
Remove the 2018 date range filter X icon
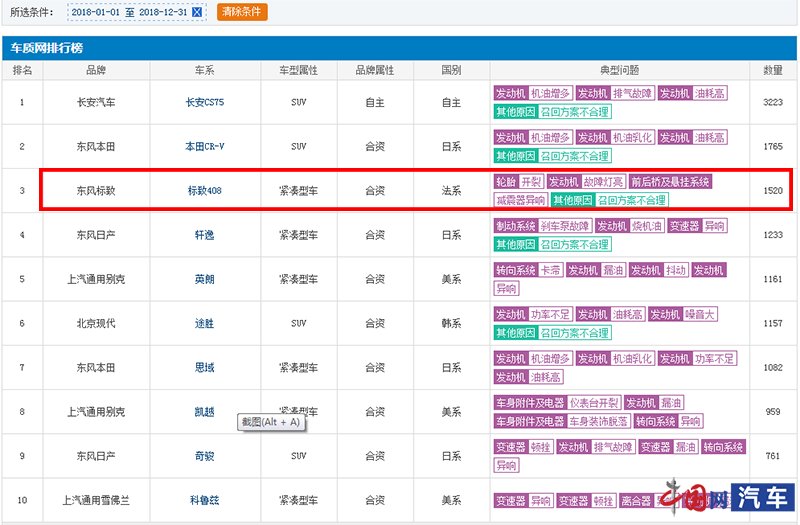pyautogui.click(x=197, y=12)
